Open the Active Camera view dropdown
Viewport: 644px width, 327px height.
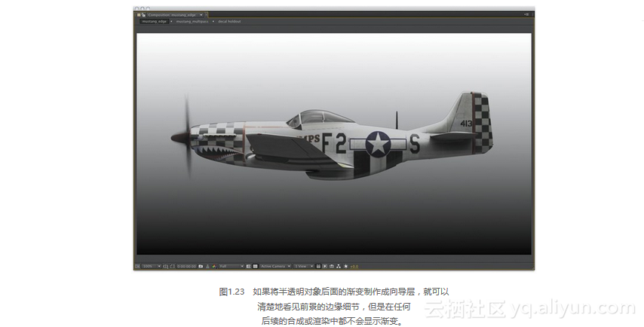coord(275,266)
